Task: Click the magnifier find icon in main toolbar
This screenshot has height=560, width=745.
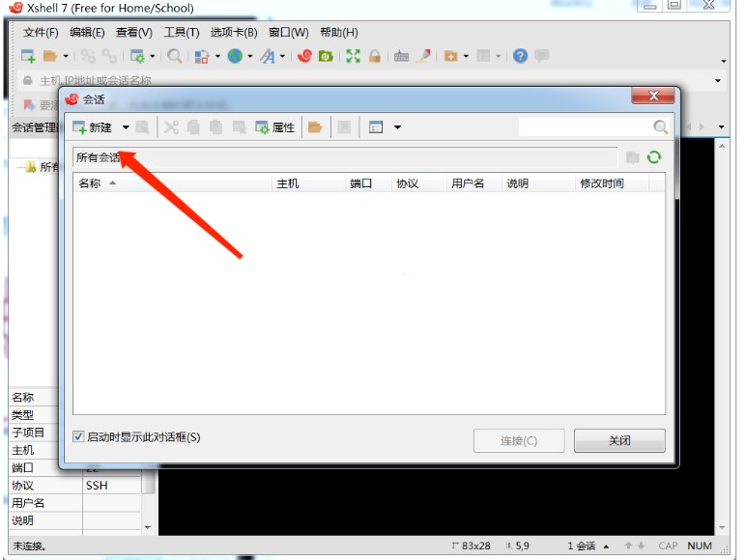Action: coord(174,56)
